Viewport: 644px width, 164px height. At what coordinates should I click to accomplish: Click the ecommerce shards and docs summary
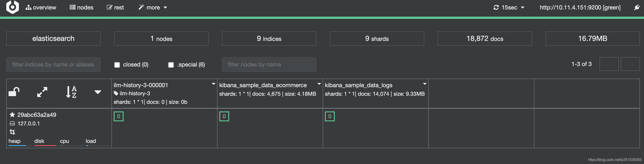[267, 94]
